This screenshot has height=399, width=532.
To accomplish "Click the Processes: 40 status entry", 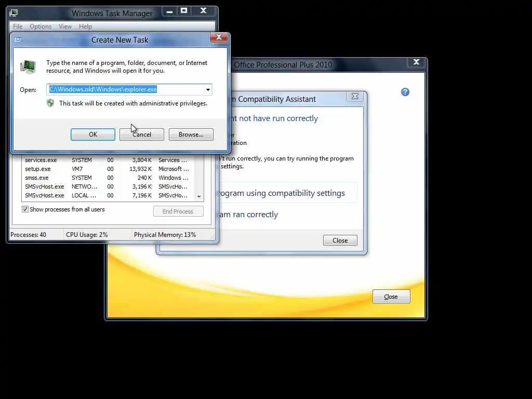I will [x=28, y=235].
